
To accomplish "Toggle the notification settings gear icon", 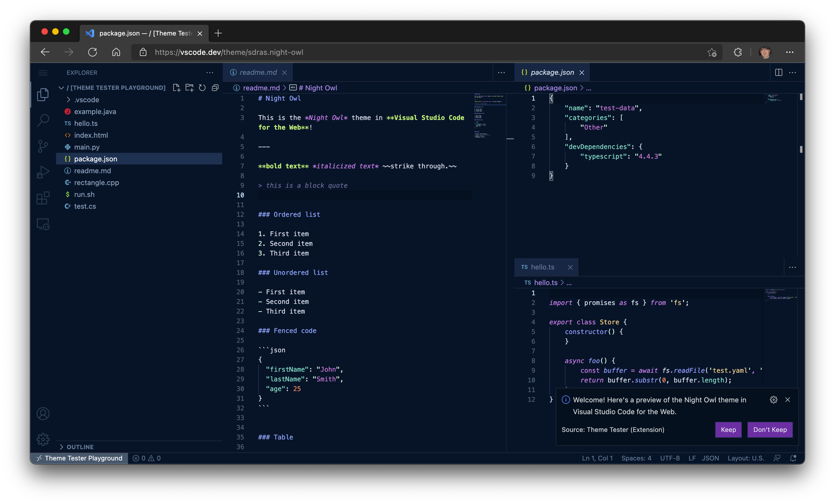I will (774, 400).
